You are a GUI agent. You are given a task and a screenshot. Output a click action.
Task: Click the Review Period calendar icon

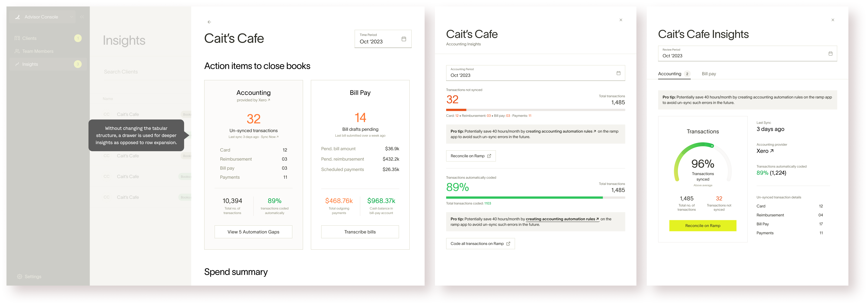click(x=830, y=54)
